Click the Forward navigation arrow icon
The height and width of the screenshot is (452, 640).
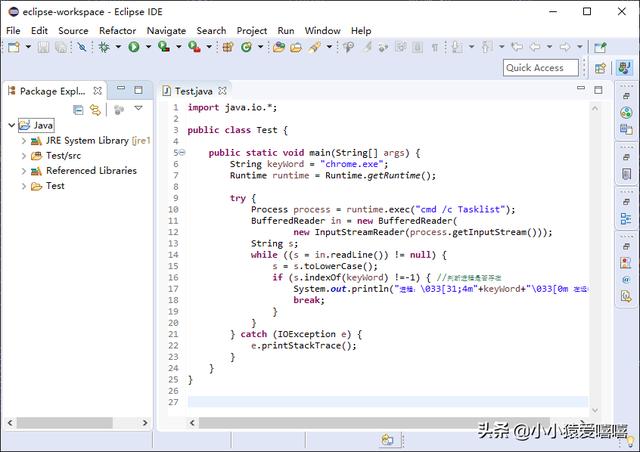click(565, 47)
